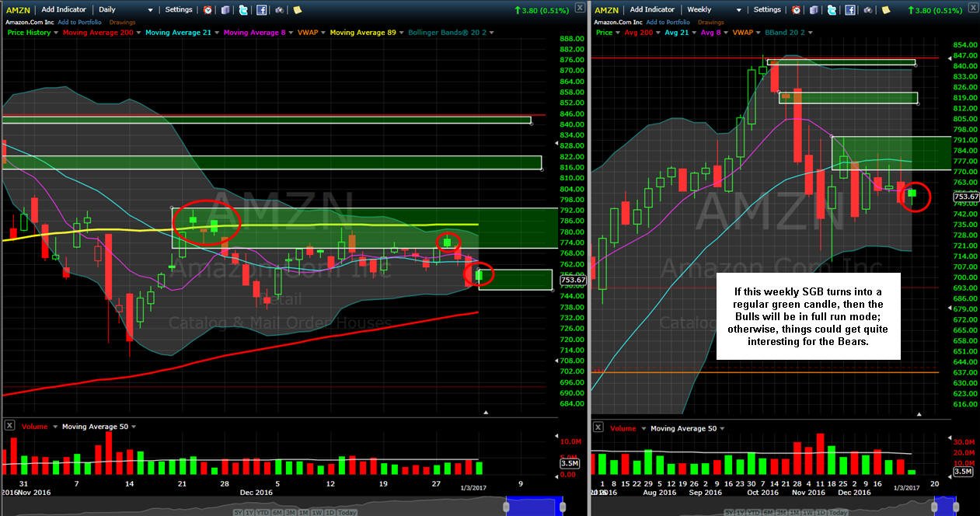Open alarm clock alert icon in Daily chart

208,10
